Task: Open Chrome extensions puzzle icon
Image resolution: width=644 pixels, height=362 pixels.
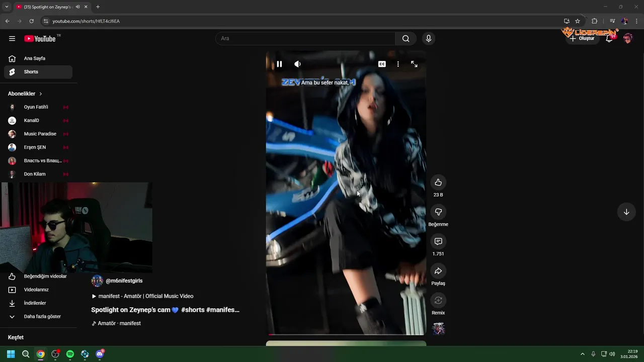Action: click(x=594, y=21)
